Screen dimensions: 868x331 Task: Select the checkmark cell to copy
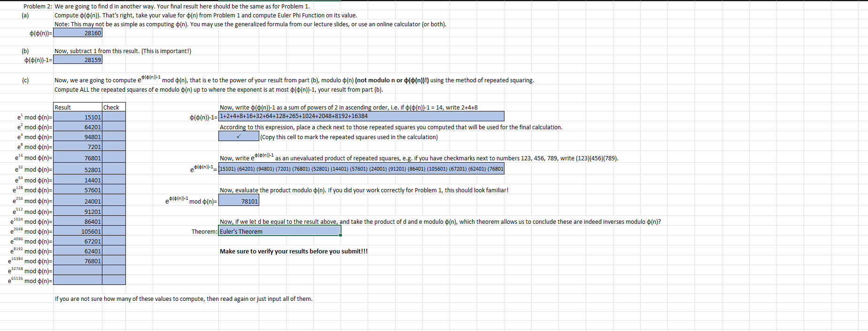coord(239,136)
